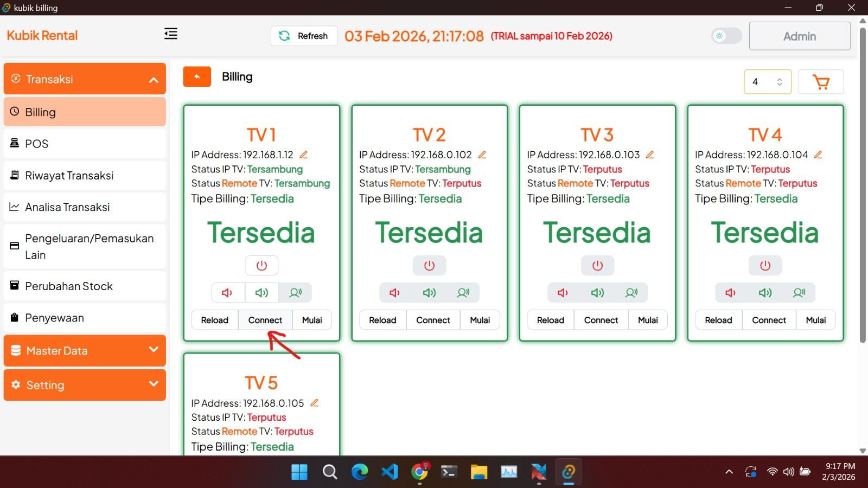Edit the TV 5 IP address pencil icon
The width and height of the screenshot is (868, 488).
click(x=314, y=403)
